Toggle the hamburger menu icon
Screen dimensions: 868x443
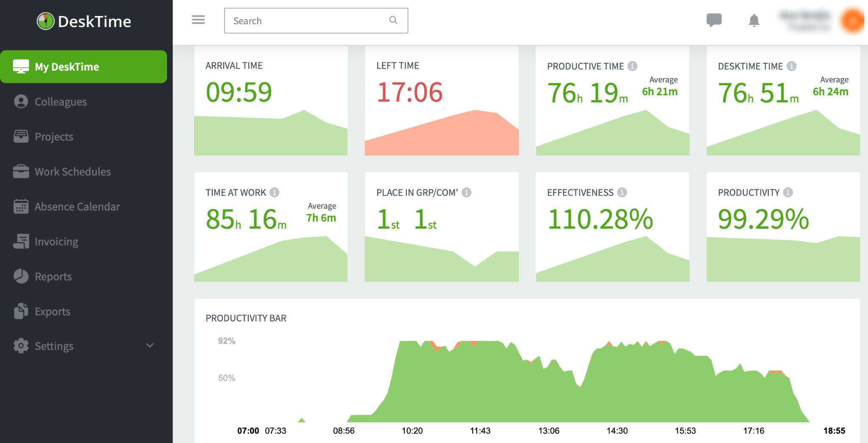198,20
